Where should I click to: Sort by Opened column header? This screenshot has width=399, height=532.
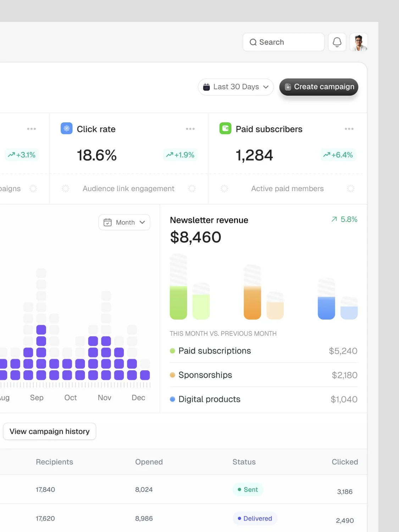[149, 462]
